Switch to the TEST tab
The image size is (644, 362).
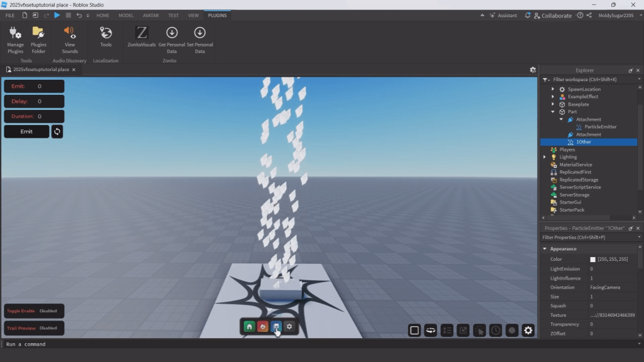(x=174, y=15)
